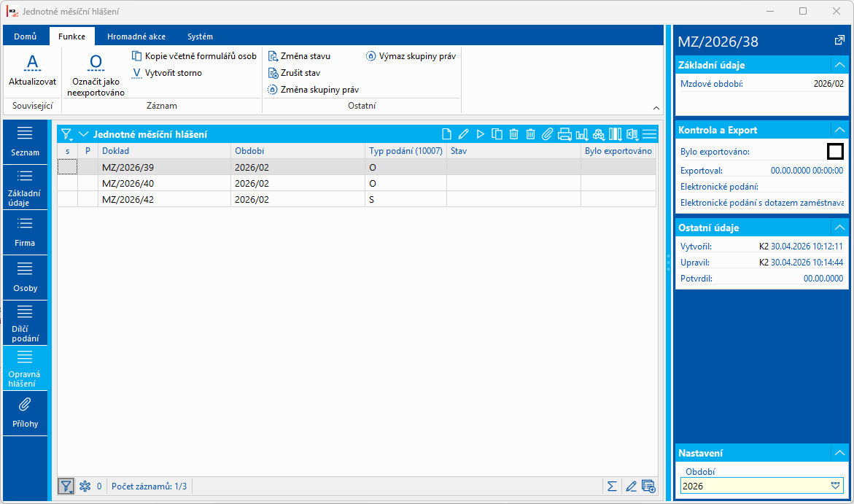Open the columns layout icon
The image size is (854, 504).
click(616, 134)
